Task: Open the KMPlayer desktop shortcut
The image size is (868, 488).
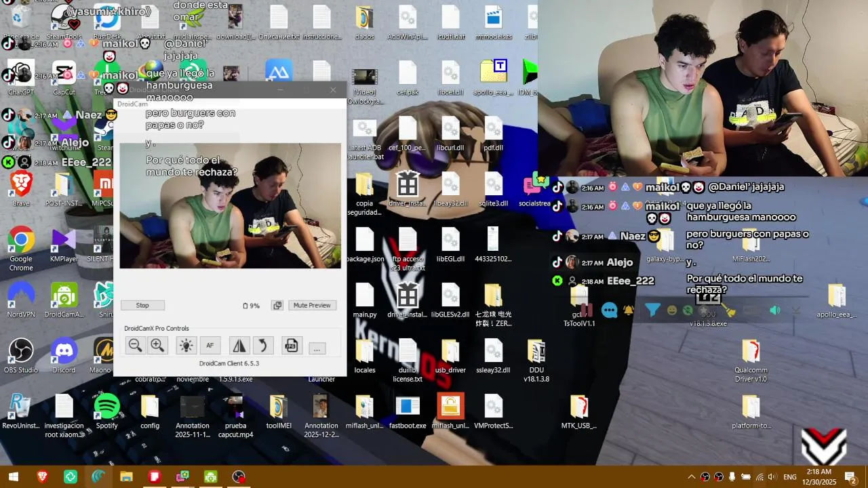Action: point(64,245)
